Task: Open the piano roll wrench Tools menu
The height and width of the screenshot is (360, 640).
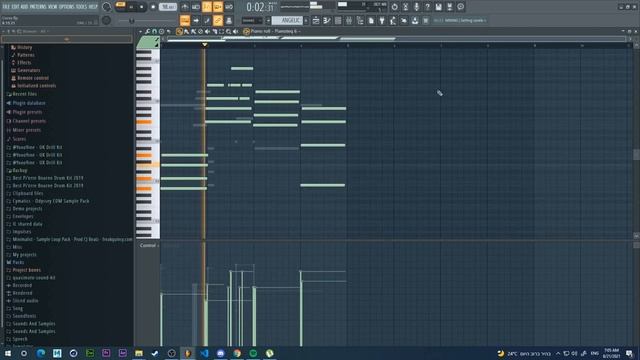Action: 147,31
